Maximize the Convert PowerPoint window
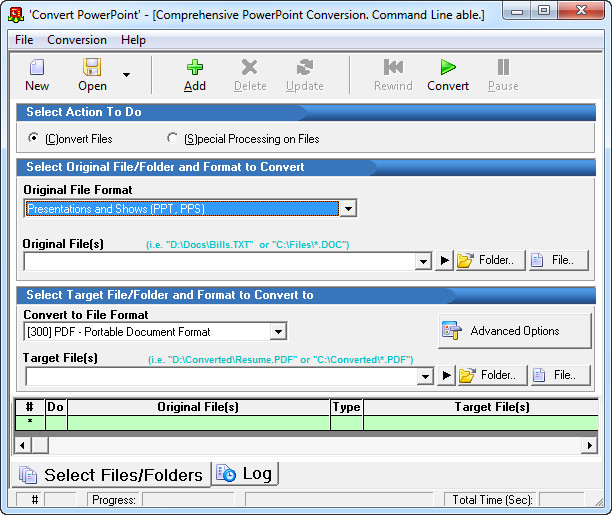 (544, 11)
